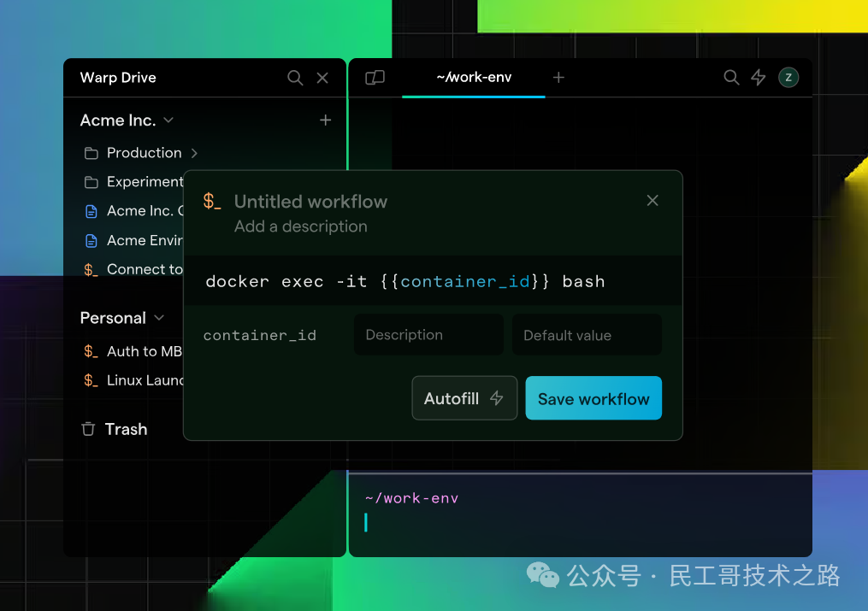The height and width of the screenshot is (611, 868).
Task: Expand Production folder chevron
Action: pos(194,153)
